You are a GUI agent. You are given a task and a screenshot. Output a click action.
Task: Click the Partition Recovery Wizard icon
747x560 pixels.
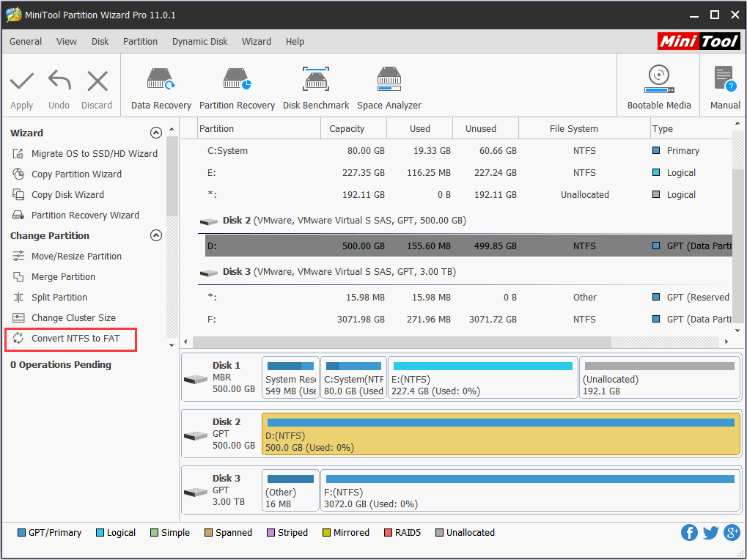point(18,215)
